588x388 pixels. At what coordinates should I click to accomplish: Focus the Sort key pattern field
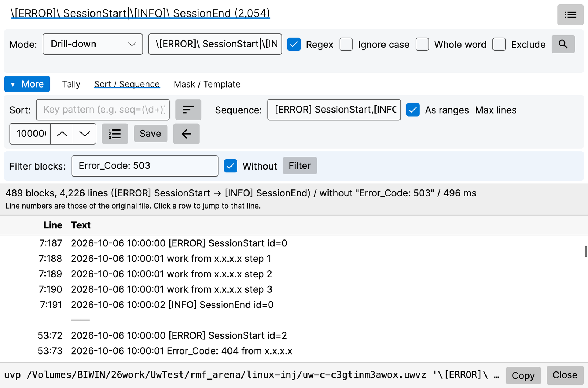[x=103, y=110]
